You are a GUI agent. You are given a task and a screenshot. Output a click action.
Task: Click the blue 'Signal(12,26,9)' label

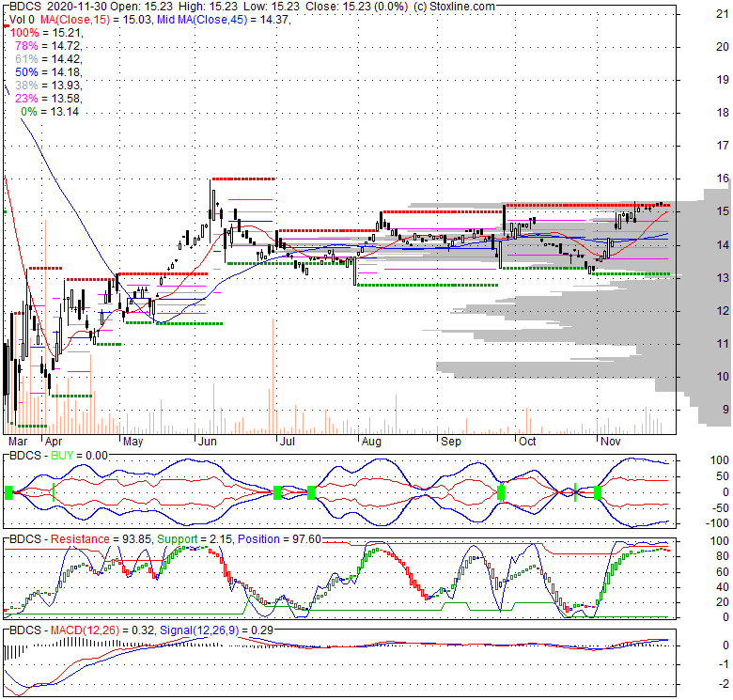click(x=199, y=630)
